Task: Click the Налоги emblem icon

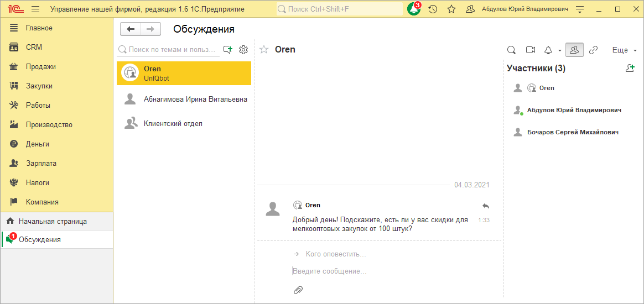Action: point(14,182)
